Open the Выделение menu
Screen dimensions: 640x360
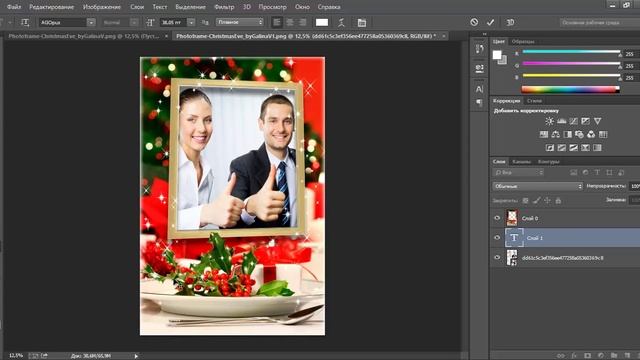(x=191, y=7)
